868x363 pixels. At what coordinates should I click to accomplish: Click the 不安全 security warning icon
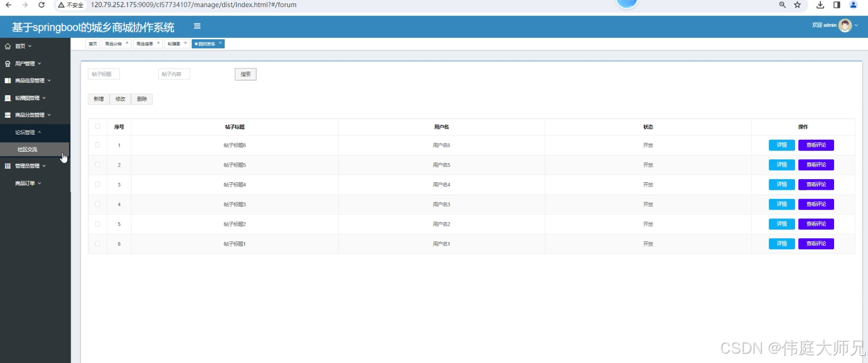tap(61, 5)
